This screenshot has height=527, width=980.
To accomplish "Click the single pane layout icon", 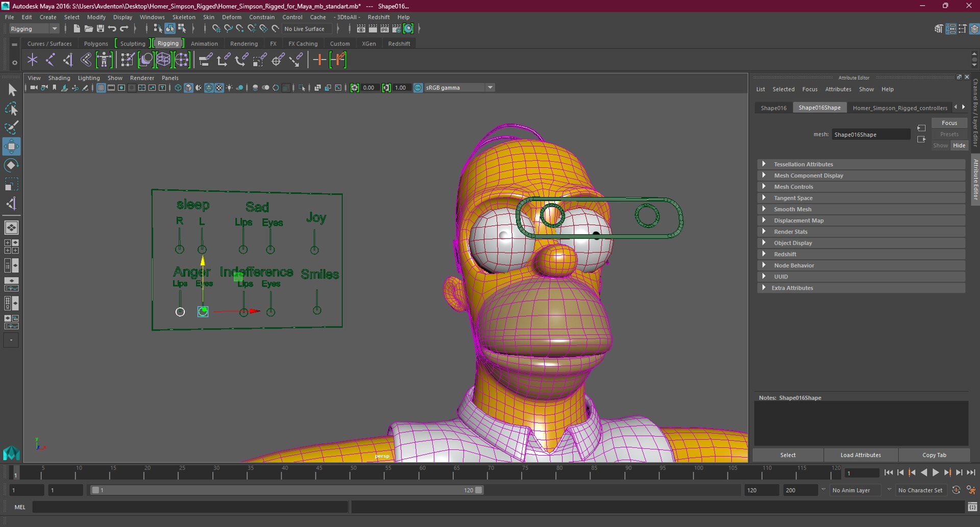I will (x=11, y=228).
